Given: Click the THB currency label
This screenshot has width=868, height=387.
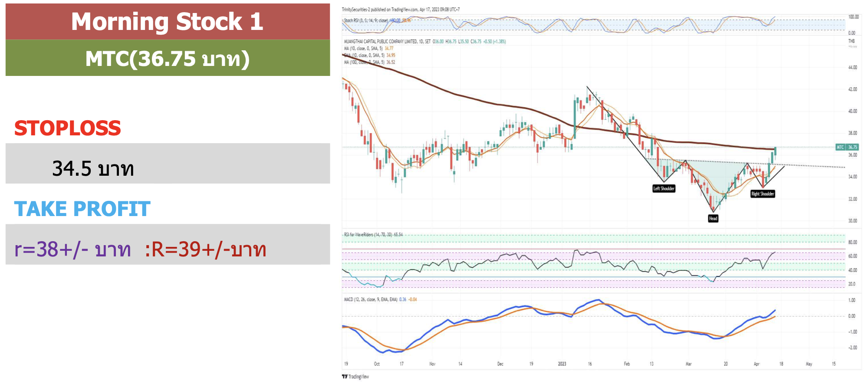Looking at the screenshot, I should click(x=852, y=41).
